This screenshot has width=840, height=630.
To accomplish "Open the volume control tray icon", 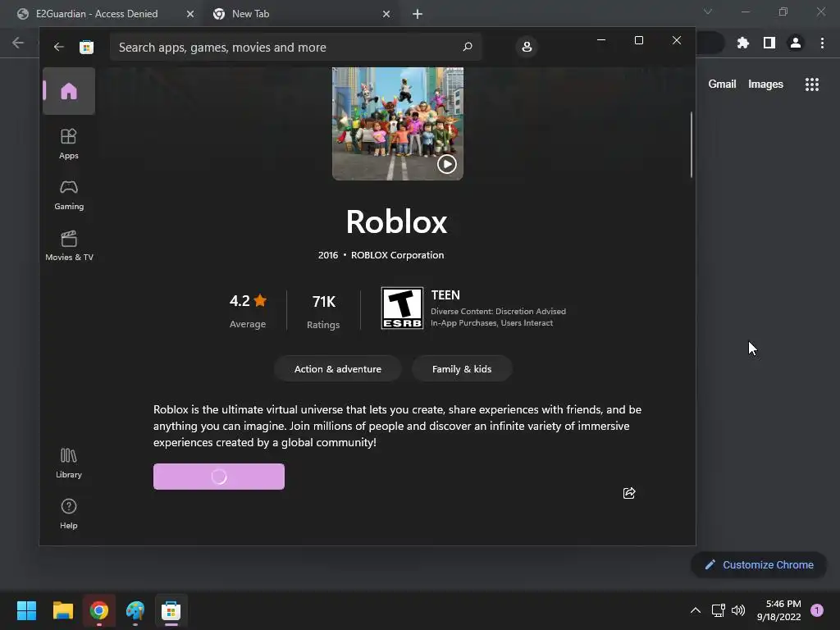I will point(738,610).
